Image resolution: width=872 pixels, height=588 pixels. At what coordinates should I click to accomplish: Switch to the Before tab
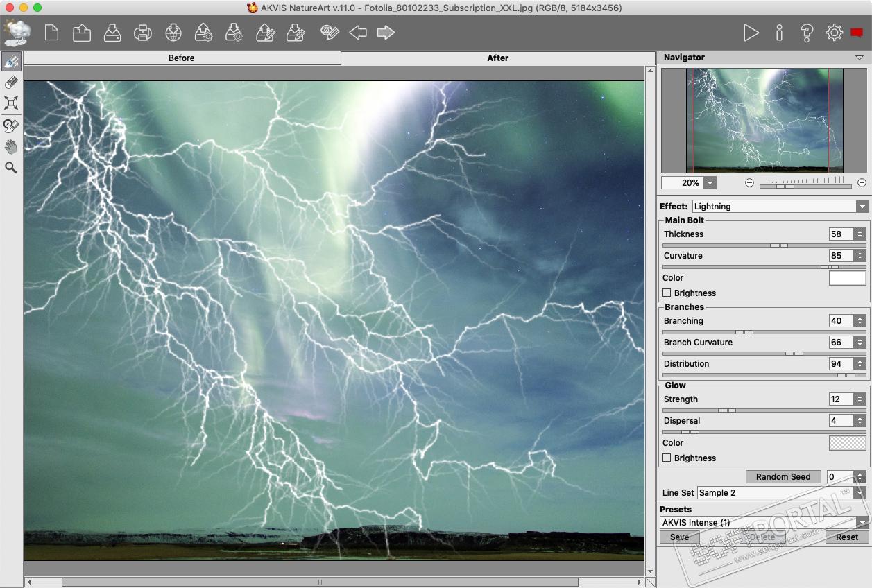pyautogui.click(x=182, y=58)
